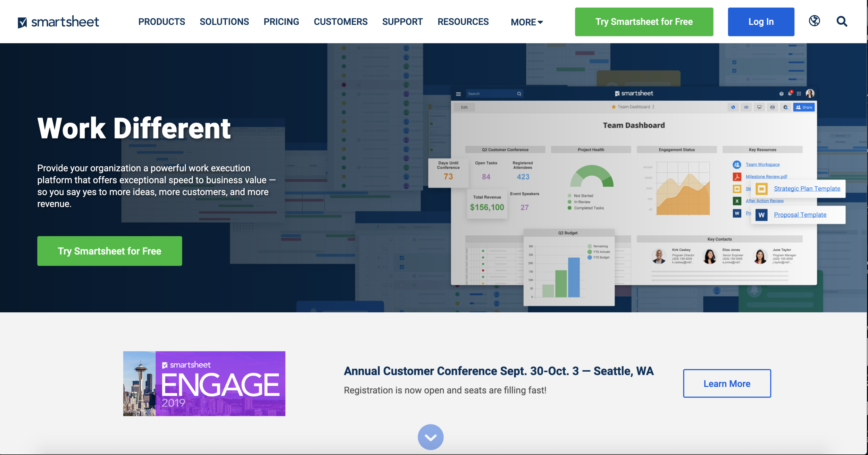The image size is (868, 455).
Task: Click the '84' Open Tasks value
Action: click(x=486, y=177)
